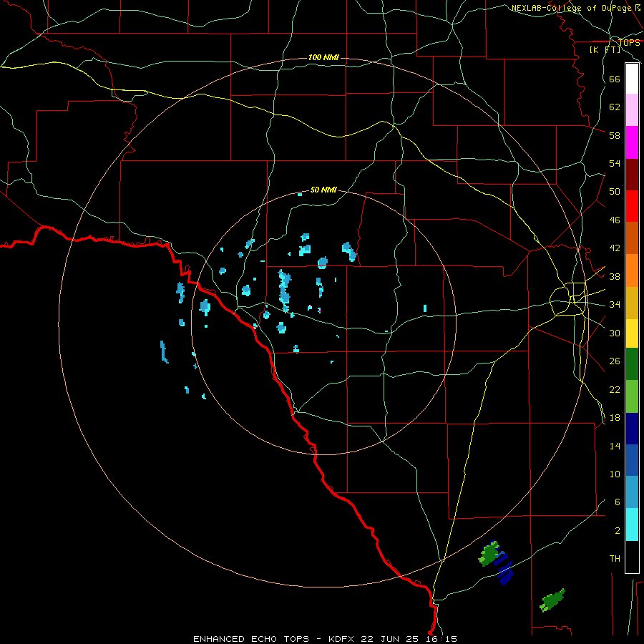Click the 'TH' legend label
Image resolution: width=644 pixels, height=644 pixels.
615,559
